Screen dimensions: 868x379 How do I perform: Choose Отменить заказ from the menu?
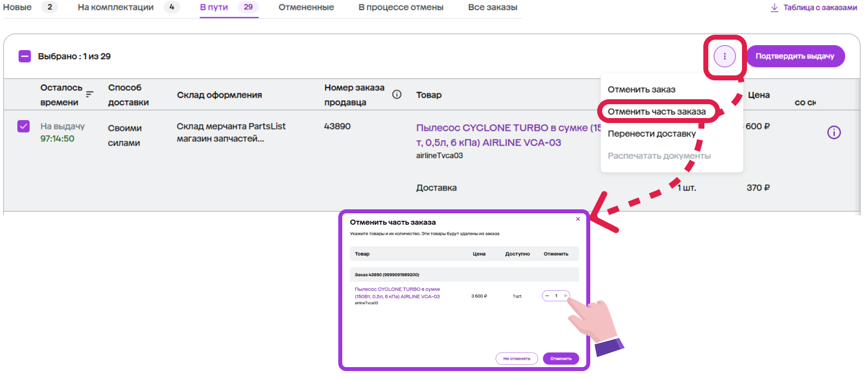[641, 89]
